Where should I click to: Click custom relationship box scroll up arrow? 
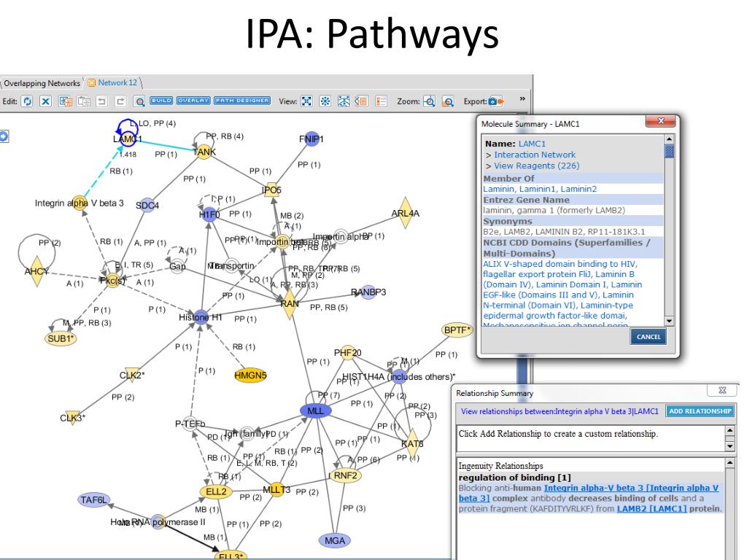click(x=730, y=430)
